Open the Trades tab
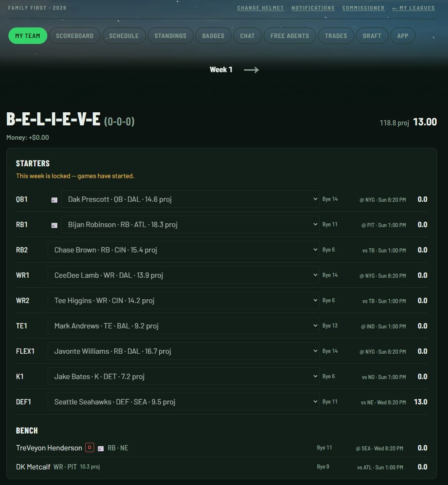 coord(336,36)
